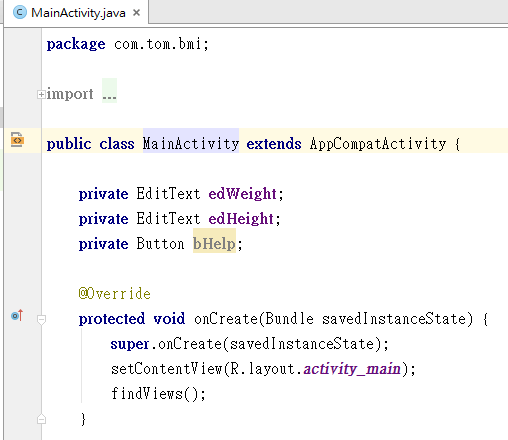Place cursor on edHeight field
This screenshot has width=508, height=440.
click(241, 219)
